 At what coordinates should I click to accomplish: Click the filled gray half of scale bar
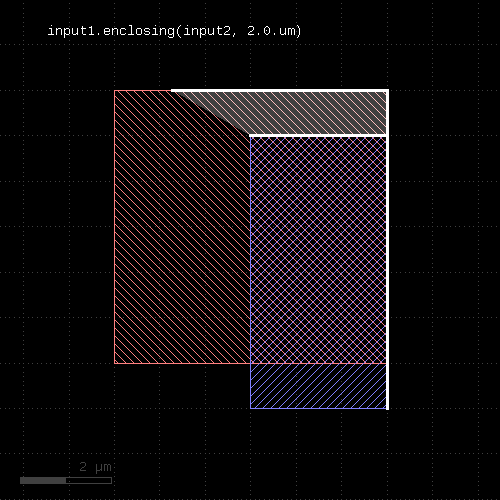pyautogui.click(x=43, y=480)
